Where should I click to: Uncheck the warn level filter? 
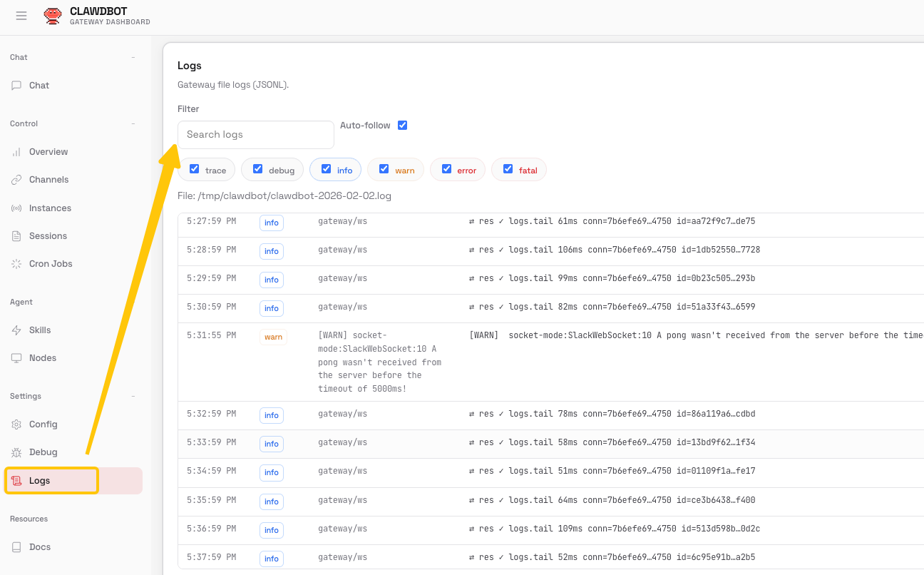pos(384,169)
